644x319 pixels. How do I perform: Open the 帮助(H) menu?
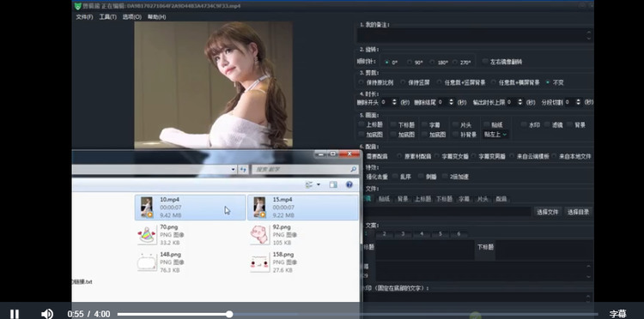coord(157,17)
